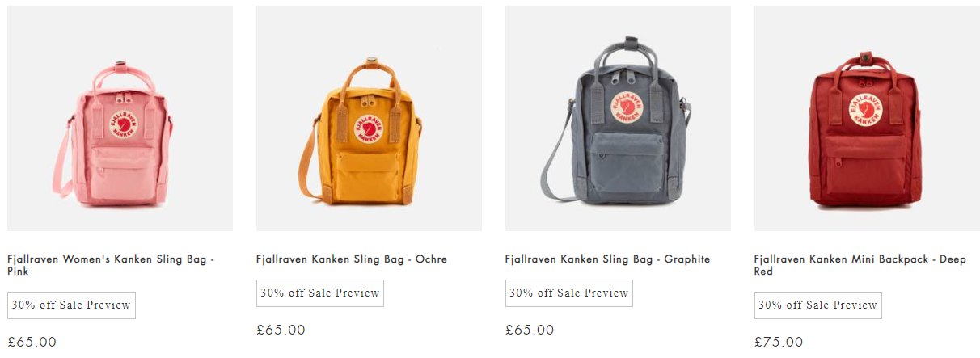
Task: Click 30% off Sale Preview badge under pink bag
Action: pyautogui.click(x=71, y=305)
